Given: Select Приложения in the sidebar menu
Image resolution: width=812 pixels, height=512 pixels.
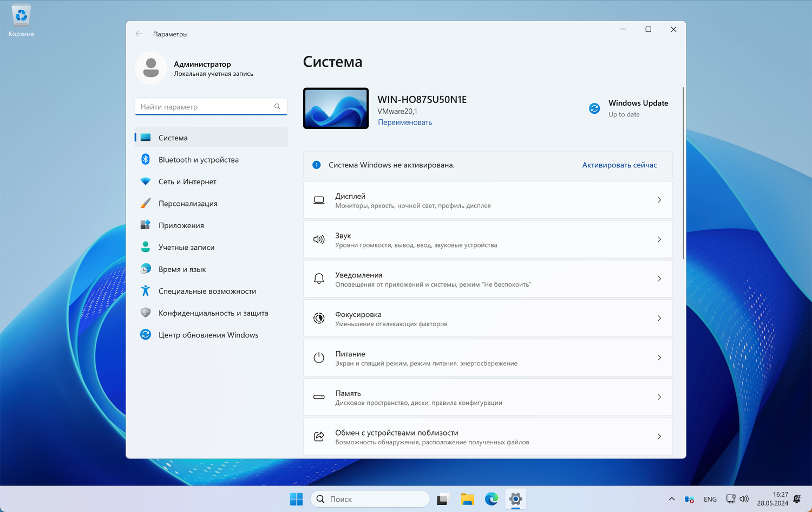Looking at the screenshot, I should point(181,225).
